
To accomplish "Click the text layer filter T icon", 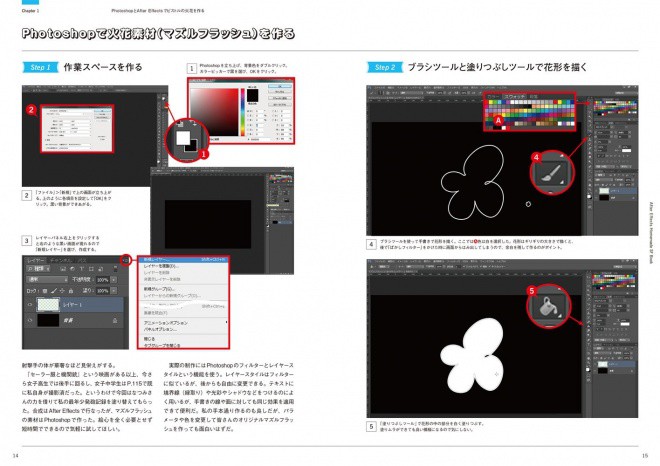I will click(x=82, y=269).
